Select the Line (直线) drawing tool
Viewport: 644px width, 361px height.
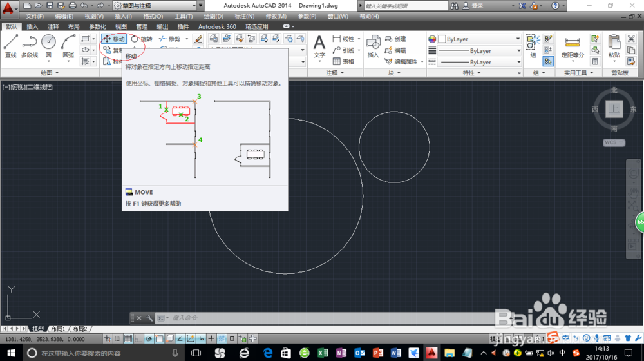pyautogui.click(x=11, y=45)
